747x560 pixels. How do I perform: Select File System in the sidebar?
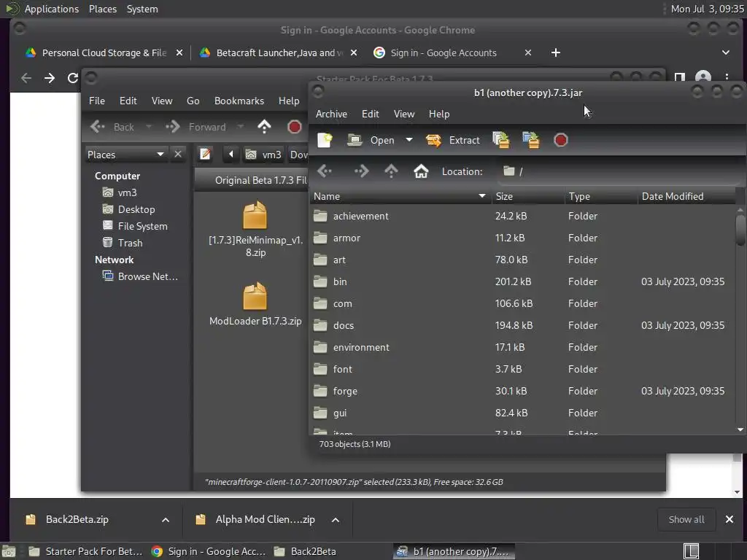click(x=135, y=226)
